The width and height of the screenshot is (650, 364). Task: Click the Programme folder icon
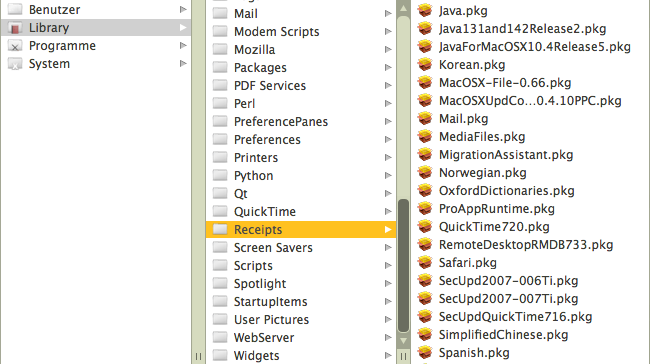click(15, 46)
